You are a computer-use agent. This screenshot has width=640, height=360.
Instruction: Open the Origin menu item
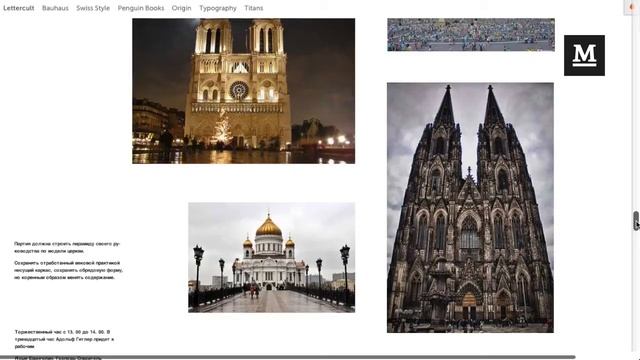pyautogui.click(x=181, y=8)
